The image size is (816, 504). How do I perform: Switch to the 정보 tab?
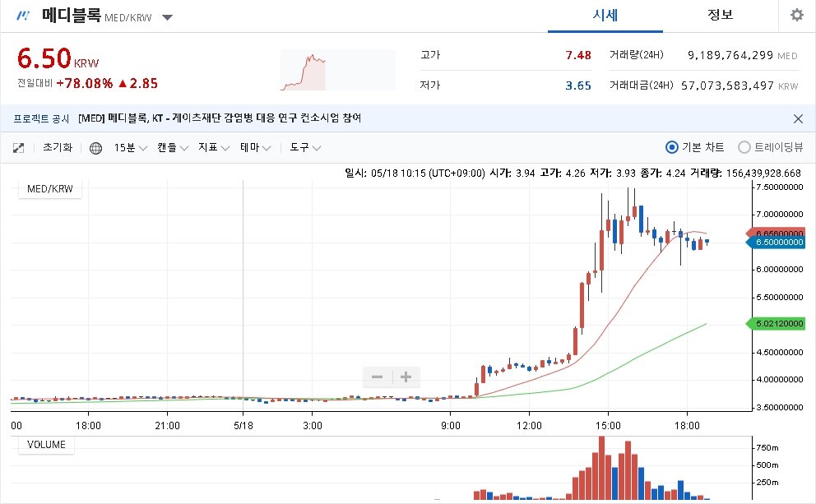pos(721,16)
